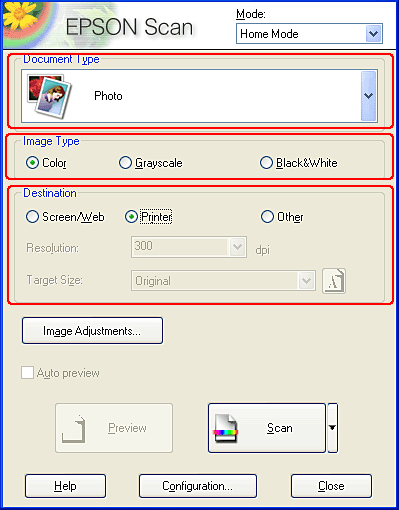Expand the Document Type dropdown arrow
The image size is (399, 510).
[368, 96]
